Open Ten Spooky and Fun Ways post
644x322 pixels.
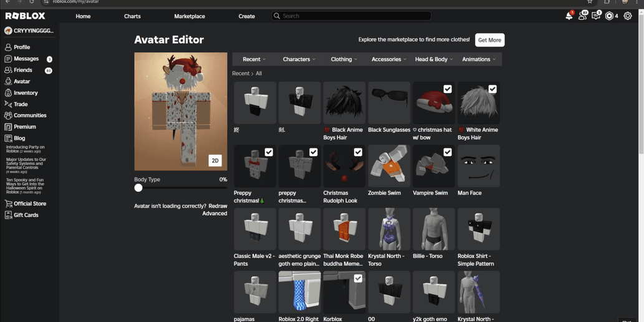tap(26, 186)
